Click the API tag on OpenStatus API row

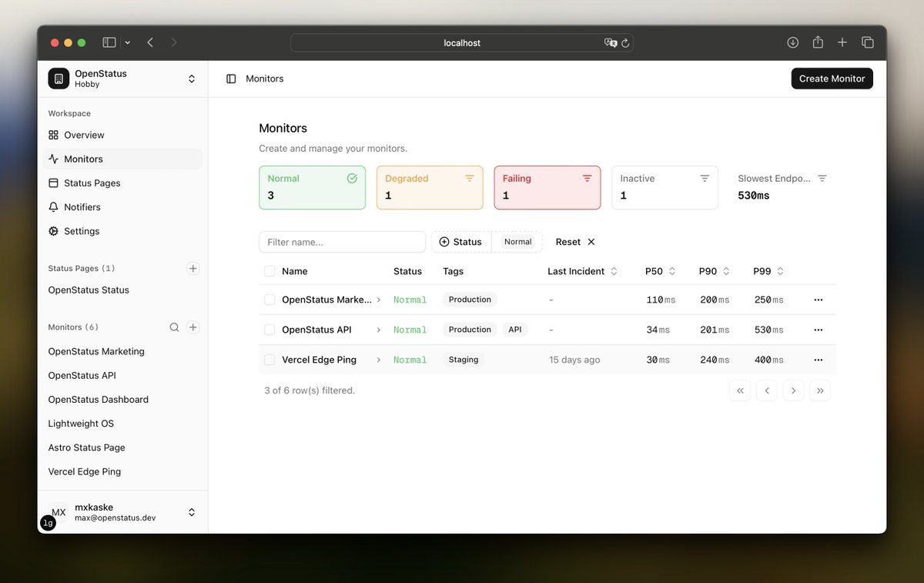[515, 330]
